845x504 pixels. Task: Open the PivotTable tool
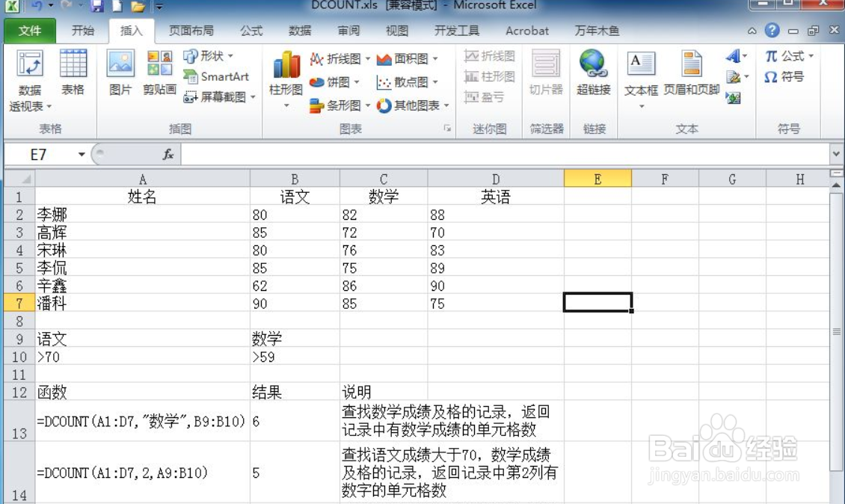(x=30, y=79)
